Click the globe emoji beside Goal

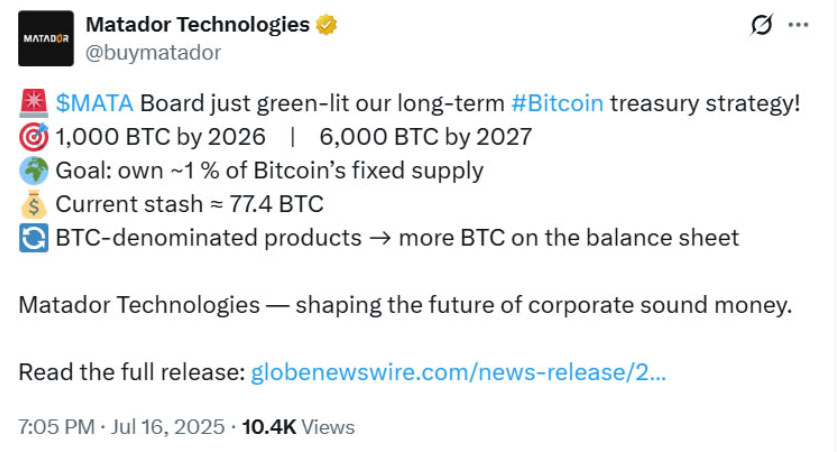(x=33, y=171)
